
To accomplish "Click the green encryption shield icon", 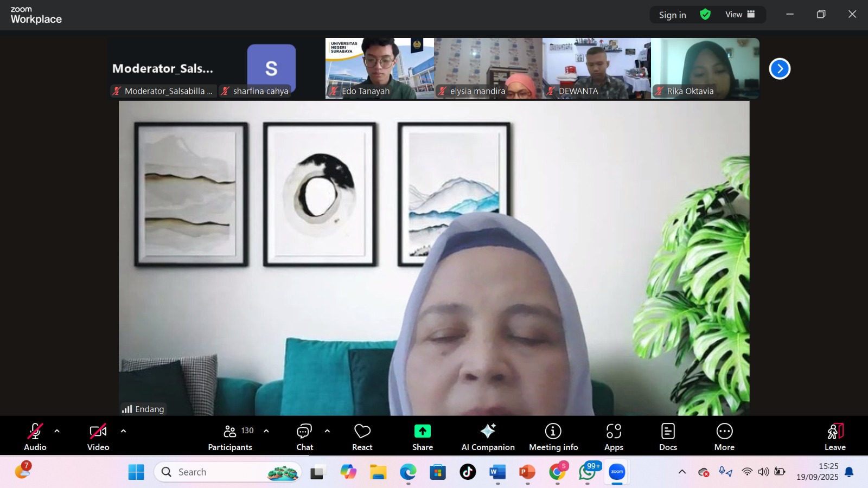I will tap(705, 15).
